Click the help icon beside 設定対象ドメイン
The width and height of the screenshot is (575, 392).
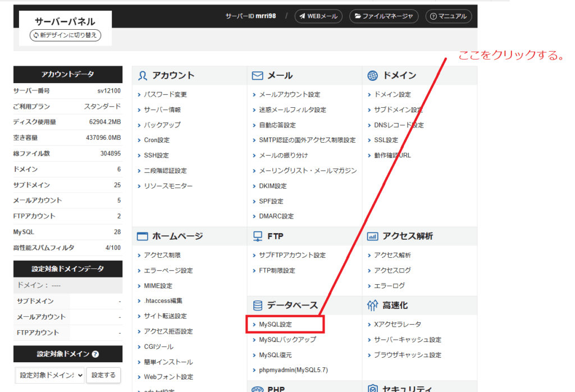(x=95, y=354)
